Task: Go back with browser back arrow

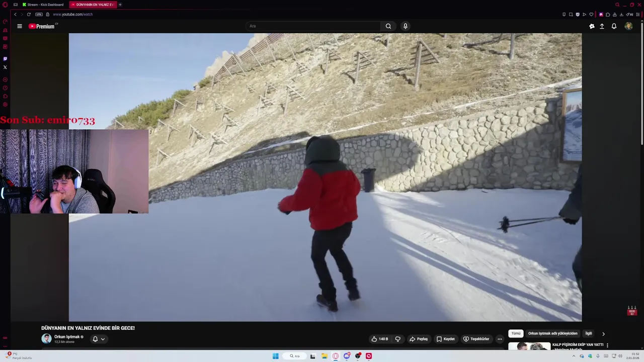Action: pos(15,14)
